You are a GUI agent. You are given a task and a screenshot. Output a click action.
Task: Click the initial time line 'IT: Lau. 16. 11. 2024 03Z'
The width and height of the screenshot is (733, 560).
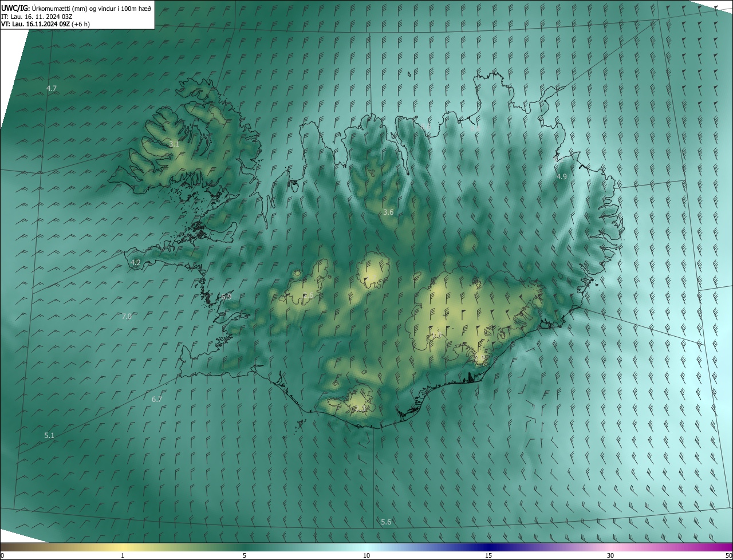click(x=37, y=17)
